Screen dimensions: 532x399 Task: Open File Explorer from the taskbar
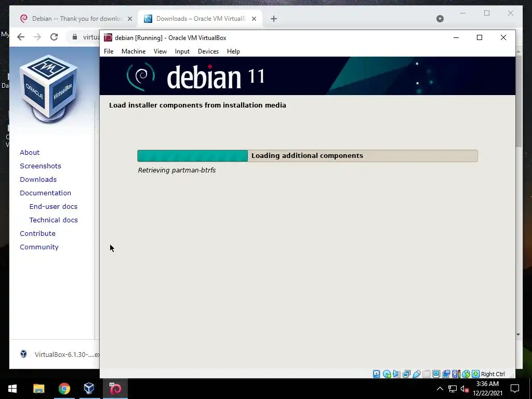pyautogui.click(x=38, y=389)
